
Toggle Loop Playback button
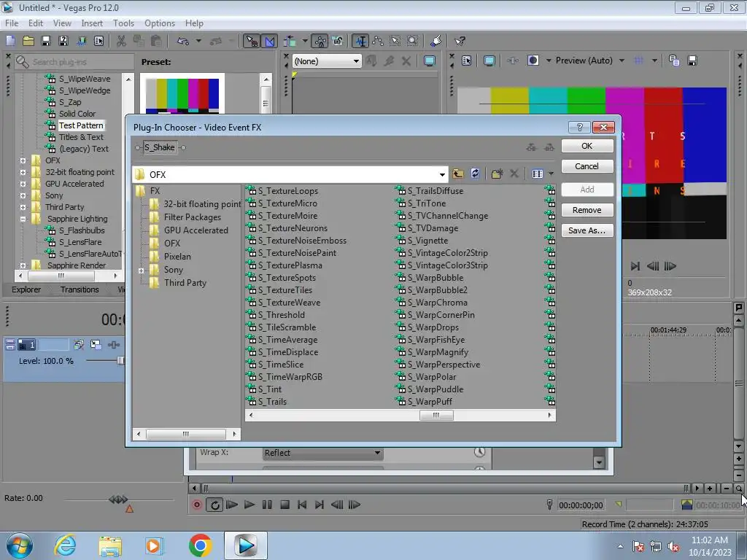point(214,505)
